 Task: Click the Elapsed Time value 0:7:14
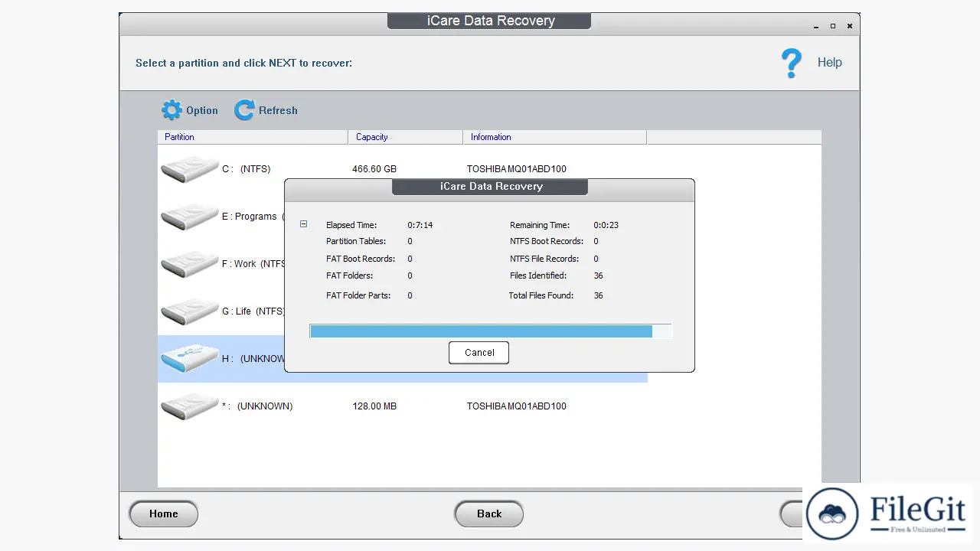click(420, 225)
